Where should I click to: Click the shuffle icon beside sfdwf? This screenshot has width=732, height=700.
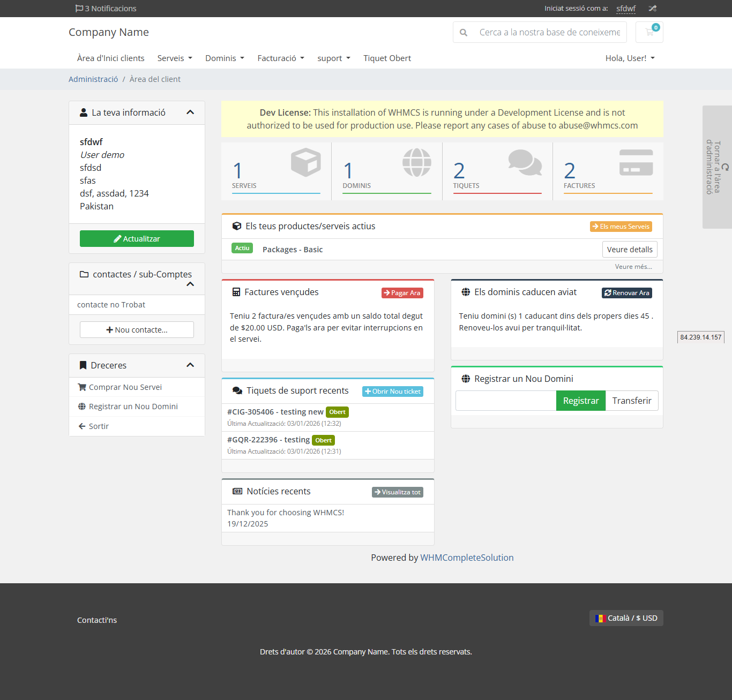652,9
